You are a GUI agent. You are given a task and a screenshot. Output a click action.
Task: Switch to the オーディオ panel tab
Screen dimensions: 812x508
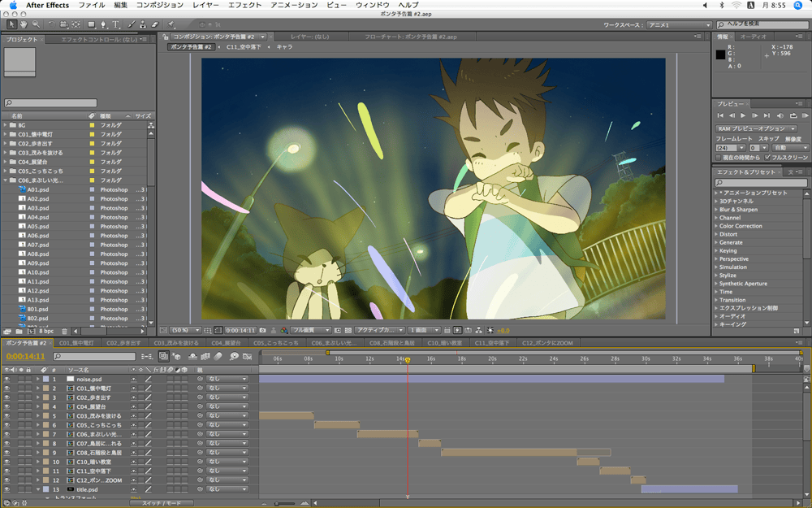(x=753, y=37)
